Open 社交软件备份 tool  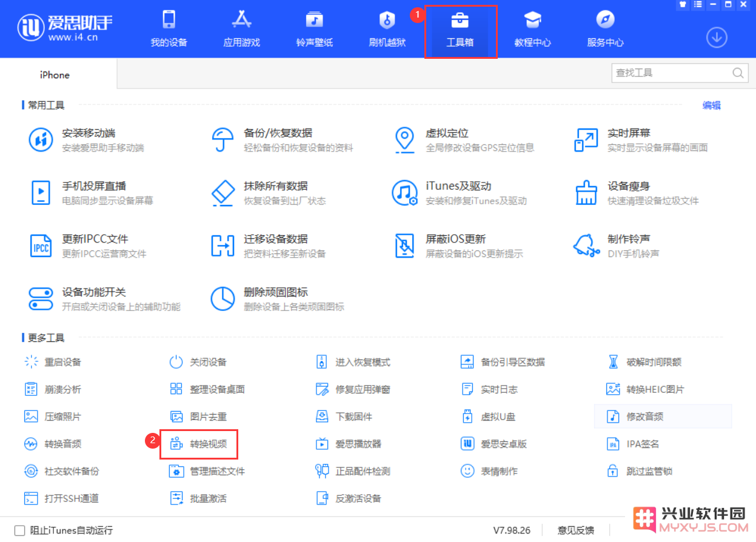[x=62, y=471]
